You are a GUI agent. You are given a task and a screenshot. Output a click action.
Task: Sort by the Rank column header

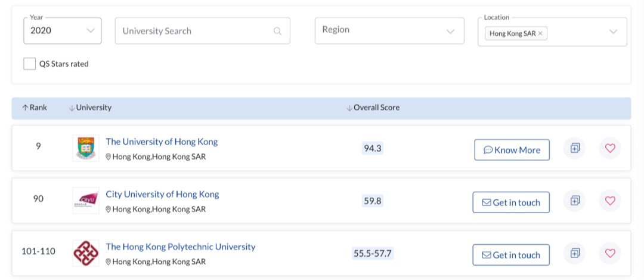(34, 108)
